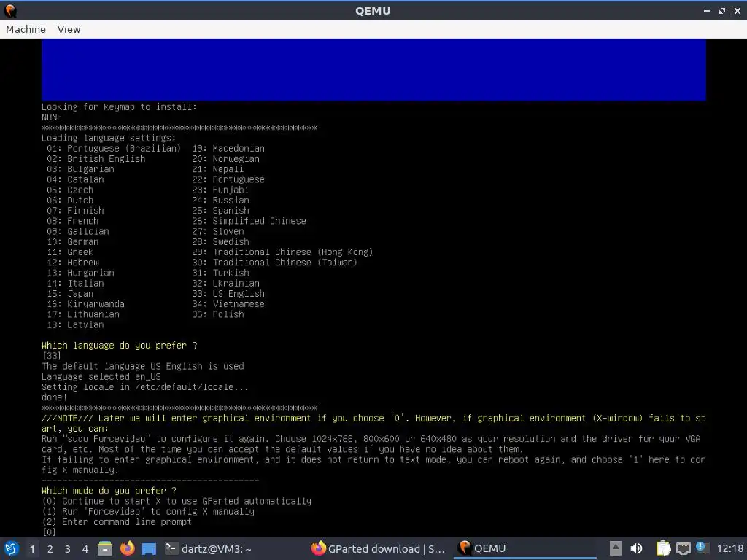Image resolution: width=747 pixels, height=560 pixels.
Task: Launch Firefox from the quick-launch bar
Action: click(x=127, y=548)
